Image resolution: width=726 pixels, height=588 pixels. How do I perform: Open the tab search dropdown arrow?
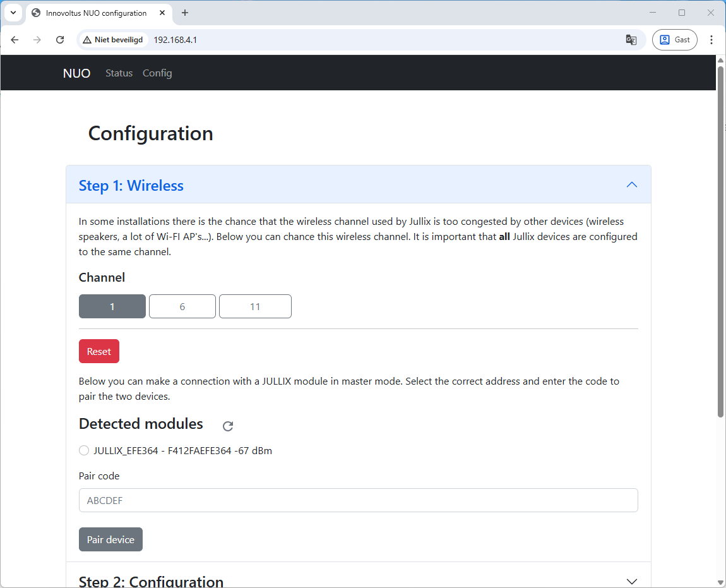pos(13,13)
